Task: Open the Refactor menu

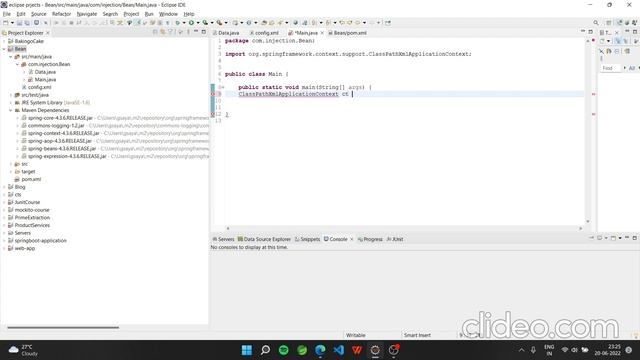Action: click(x=61, y=14)
